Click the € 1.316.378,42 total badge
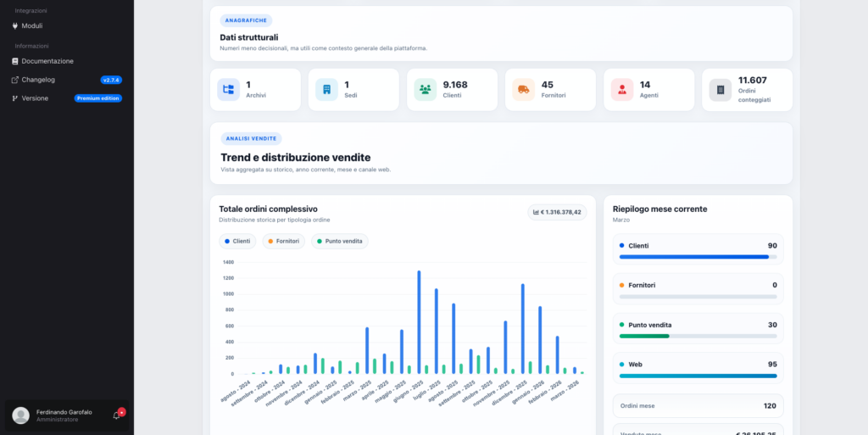 click(x=557, y=212)
